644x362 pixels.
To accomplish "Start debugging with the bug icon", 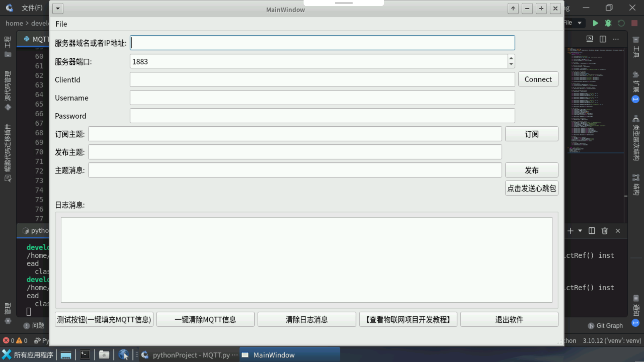I will tap(608, 23).
